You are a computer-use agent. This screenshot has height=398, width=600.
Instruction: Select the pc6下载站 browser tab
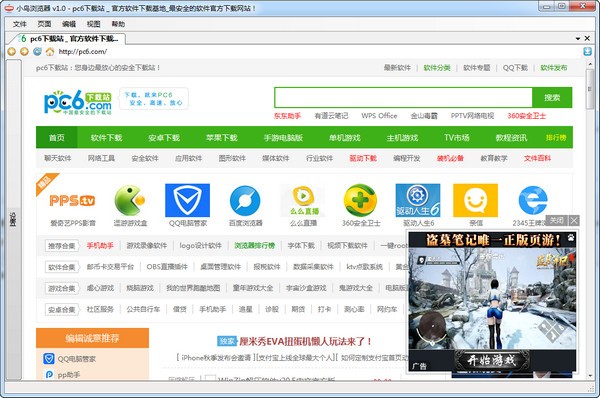pos(69,39)
